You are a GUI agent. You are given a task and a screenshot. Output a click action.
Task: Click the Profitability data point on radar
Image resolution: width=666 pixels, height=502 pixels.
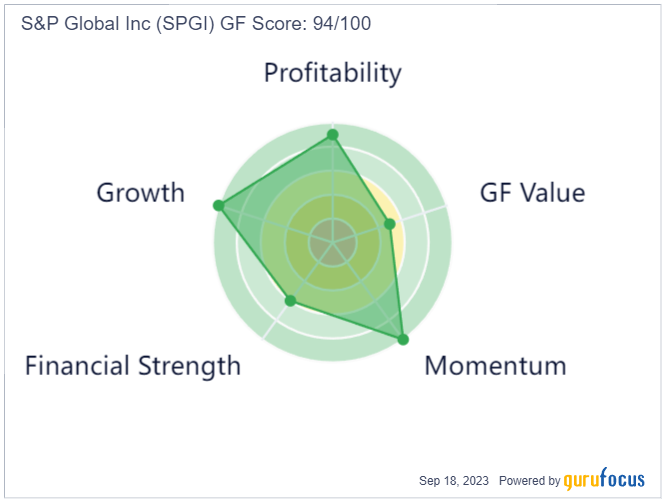(333, 135)
